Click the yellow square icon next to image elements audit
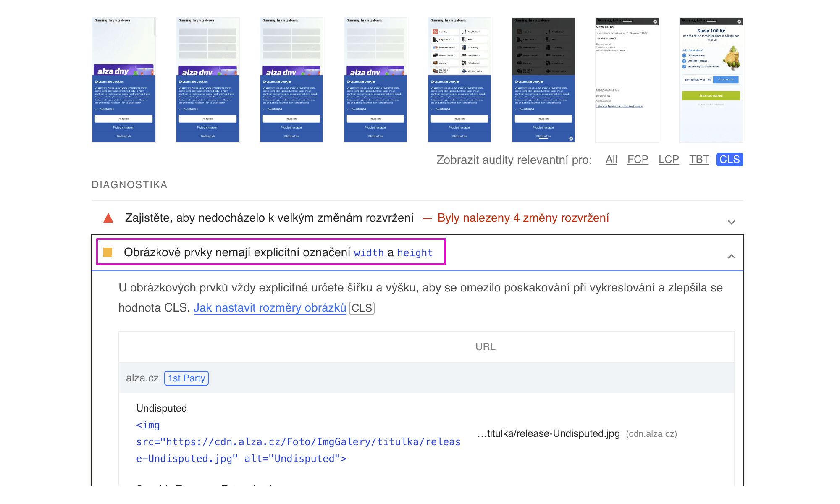 [x=109, y=252]
